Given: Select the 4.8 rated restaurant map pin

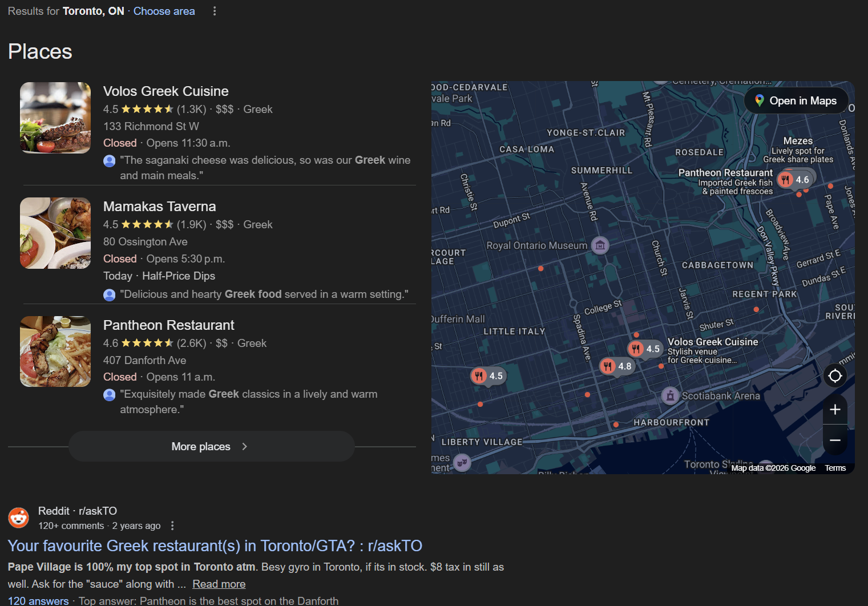Looking at the screenshot, I should [x=617, y=366].
